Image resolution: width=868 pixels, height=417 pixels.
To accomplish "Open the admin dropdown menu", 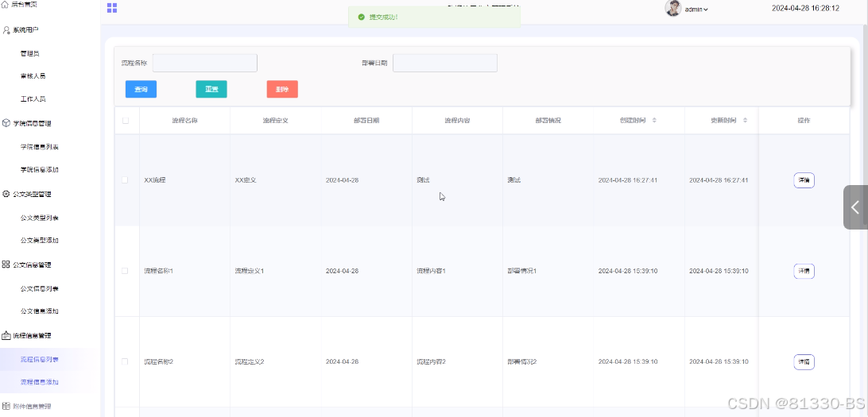I will pyautogui.click(x=696, y=10).
